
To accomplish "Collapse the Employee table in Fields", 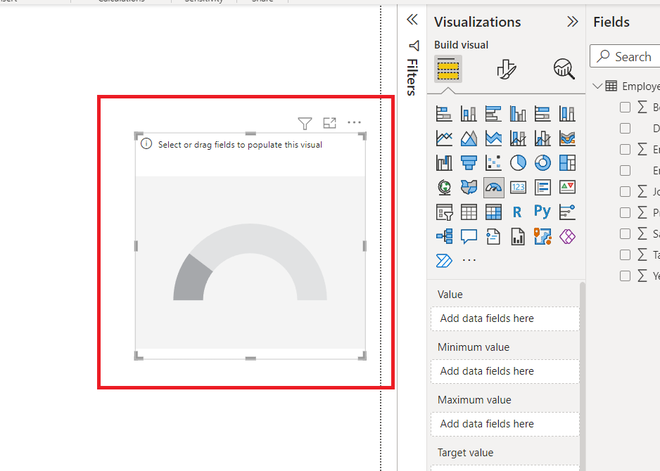I will pos(599,86).
